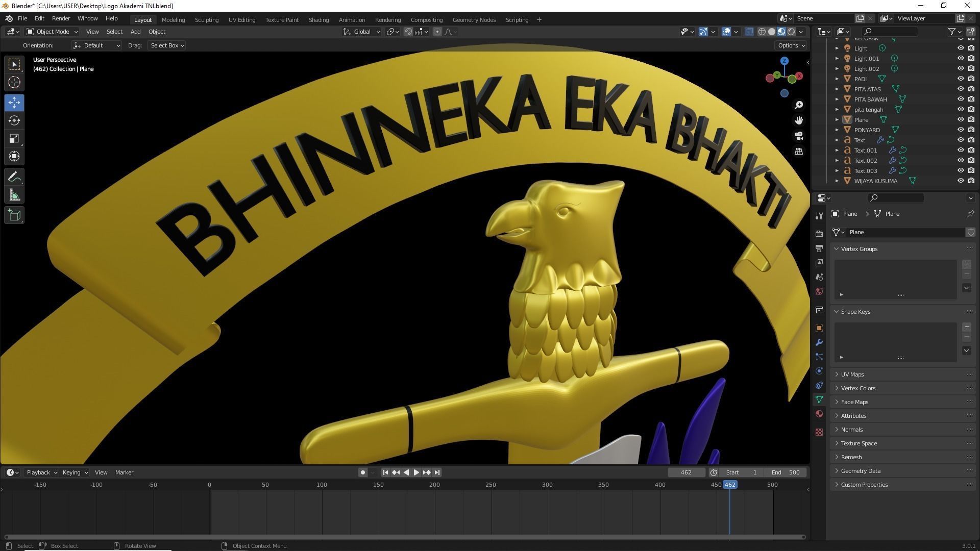Screen dimensions: 980x551
Task: Activate the Annotate tool
Action: pyautogui.click(x=14, y=176)
